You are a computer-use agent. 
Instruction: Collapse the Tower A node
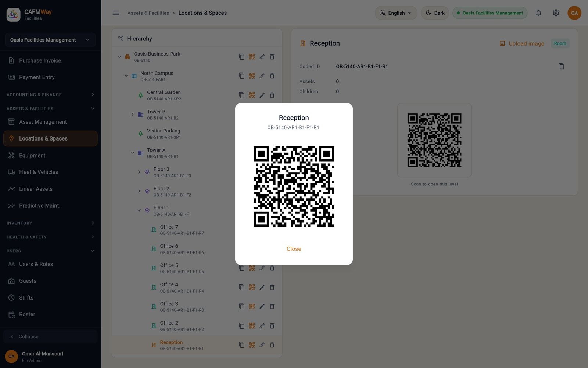click(133, 153)
